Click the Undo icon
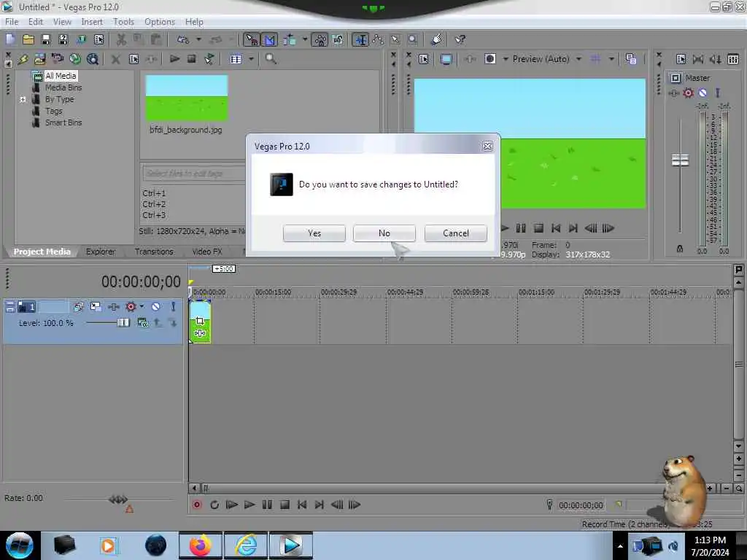Screen dimensions: 747x560 coord(183,39)
